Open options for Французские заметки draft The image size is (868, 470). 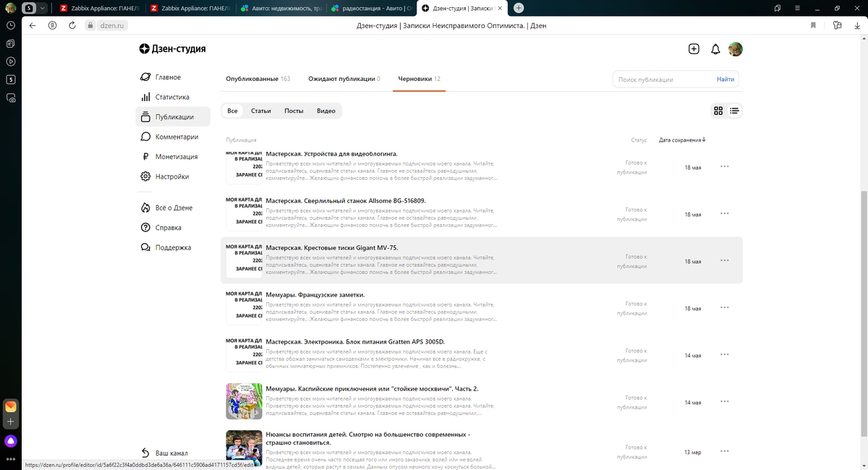[725, 307]
